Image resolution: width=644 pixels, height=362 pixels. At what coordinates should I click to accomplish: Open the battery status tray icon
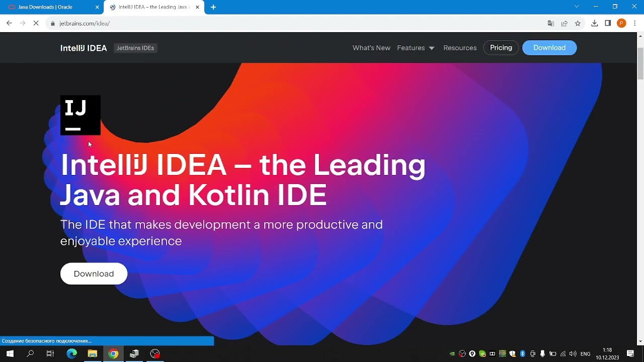552,354
